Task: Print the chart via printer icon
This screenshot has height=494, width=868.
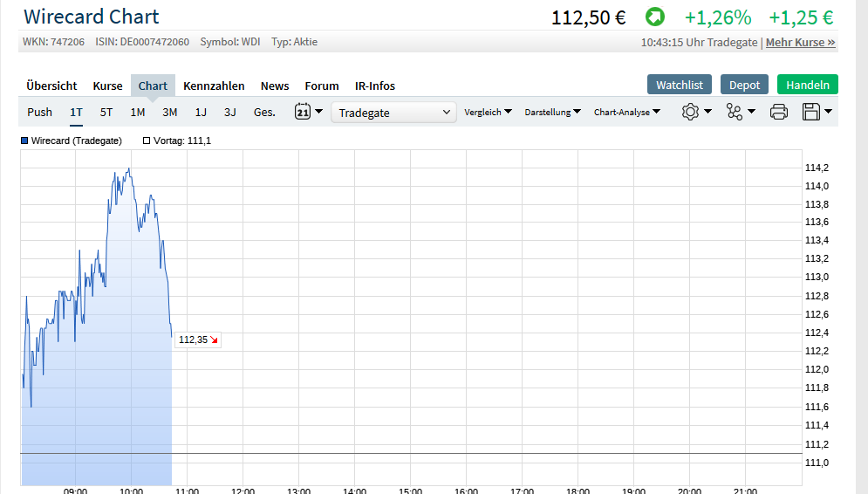Action: click(779, 112)
